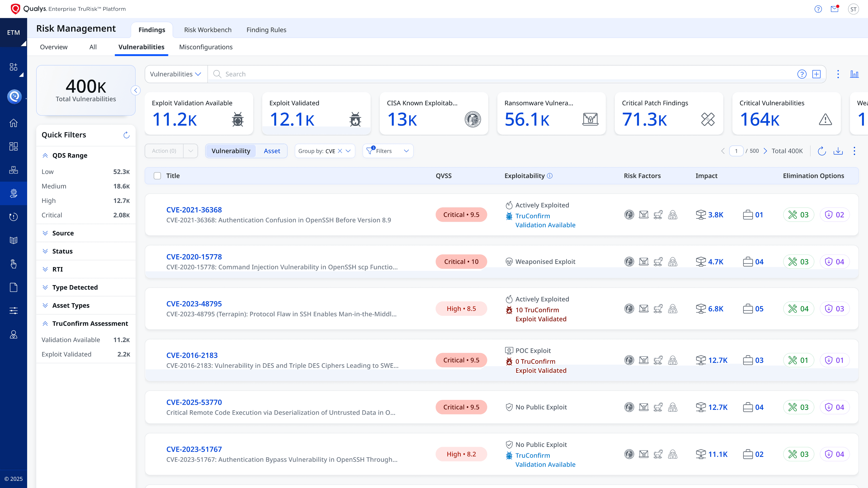This screenshot has height=488, width=868.
Task: Click the add widget plus icon
Action: pos(816,74)
